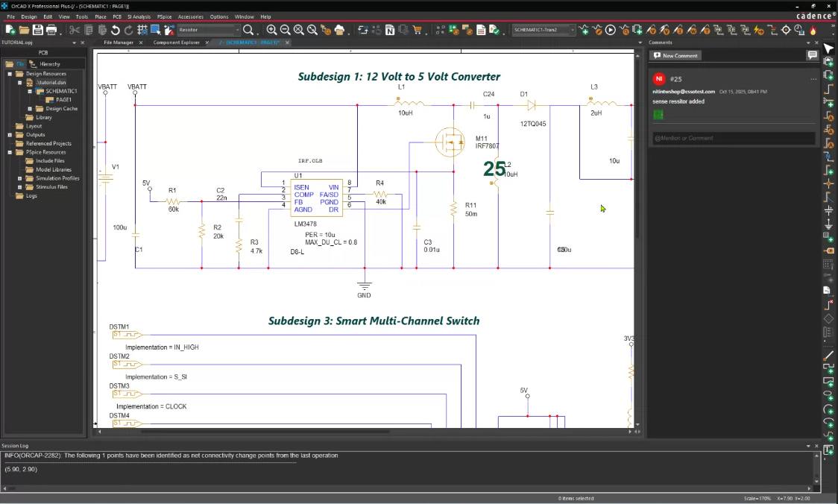Click the New Comment button
Viewport: 838px width, 504px height.
675,55
